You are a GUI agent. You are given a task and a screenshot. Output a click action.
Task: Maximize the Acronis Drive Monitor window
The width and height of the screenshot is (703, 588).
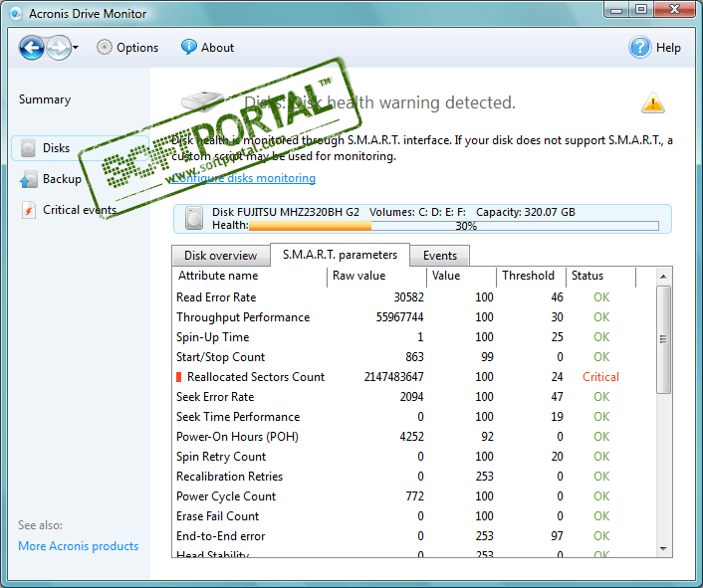pyautogui.click(x=641, y=9)
